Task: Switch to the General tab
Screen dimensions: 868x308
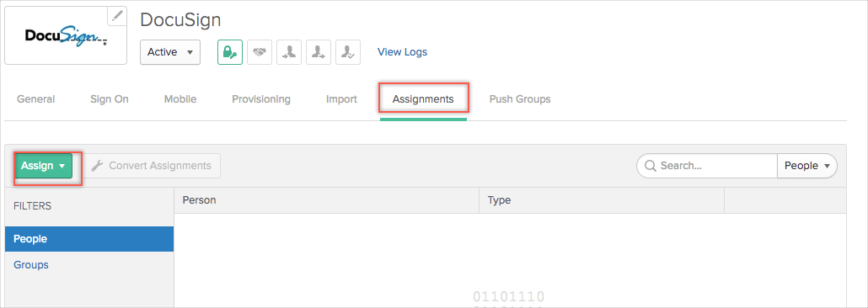Action: click(x=36, y=99)
